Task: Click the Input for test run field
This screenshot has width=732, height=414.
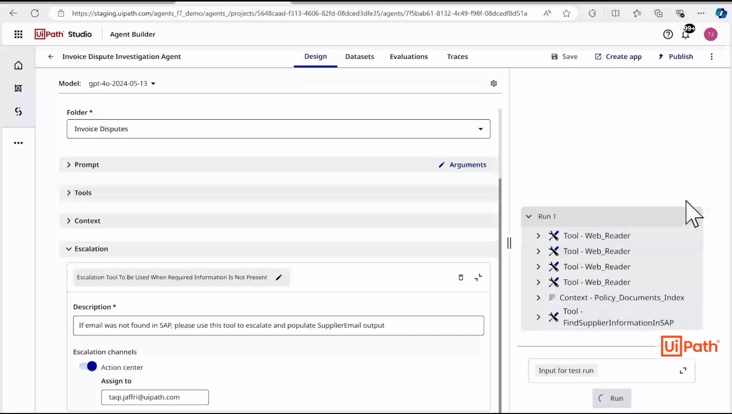Action: coord(612,371)
